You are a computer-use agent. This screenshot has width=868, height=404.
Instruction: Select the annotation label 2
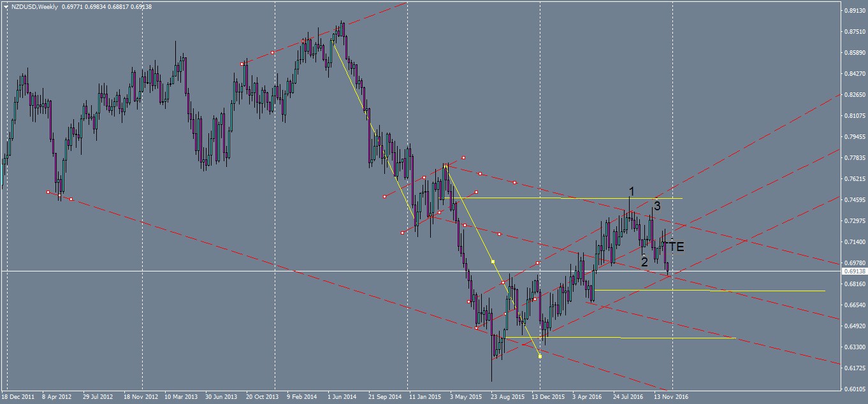coord(644,262)
